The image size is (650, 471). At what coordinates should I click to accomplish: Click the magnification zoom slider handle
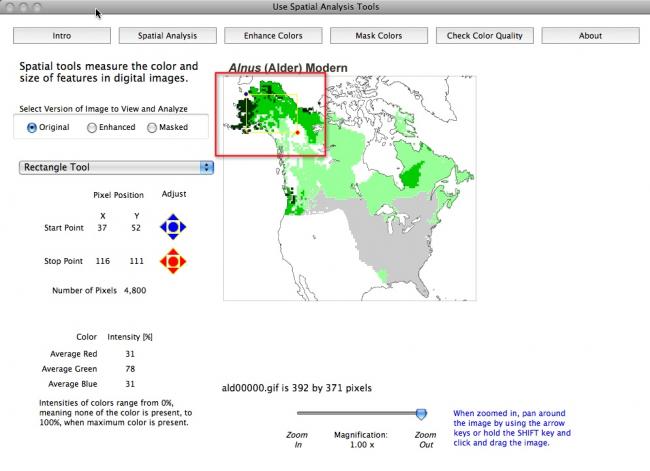coord(421,414)
